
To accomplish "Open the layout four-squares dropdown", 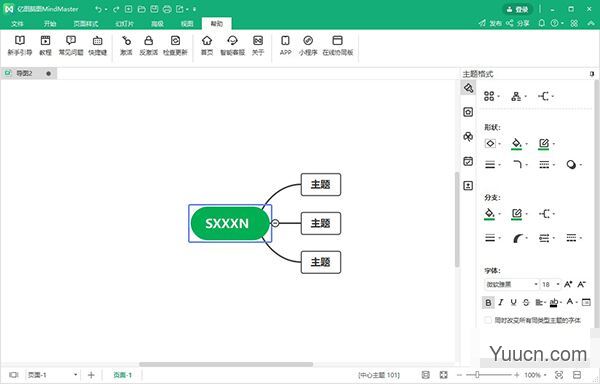I will (491, 96).
